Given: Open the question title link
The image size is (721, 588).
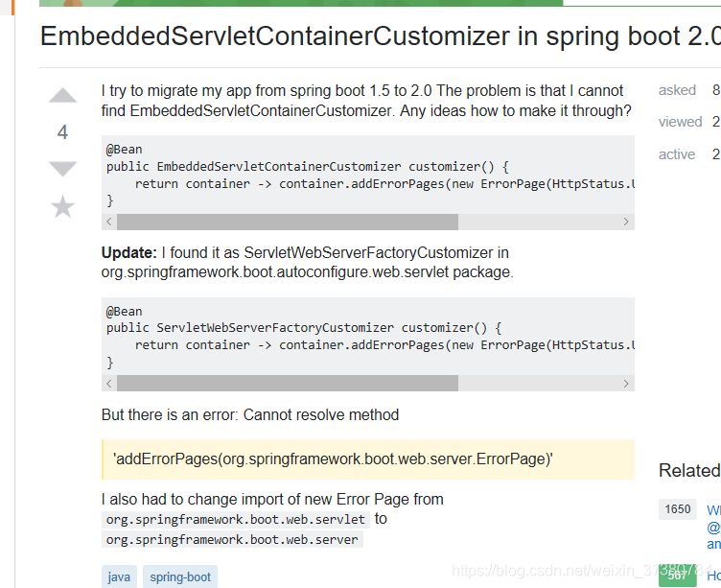Looking at the screenshot, I should (381, 35).
